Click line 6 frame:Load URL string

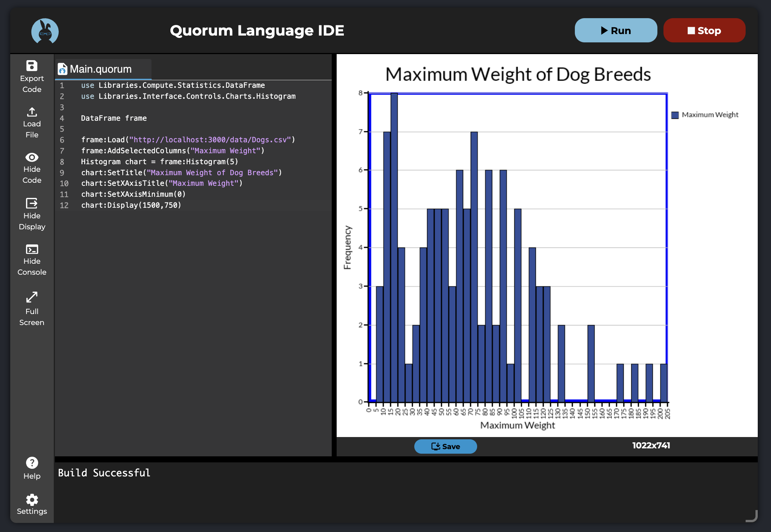(210, 140)
